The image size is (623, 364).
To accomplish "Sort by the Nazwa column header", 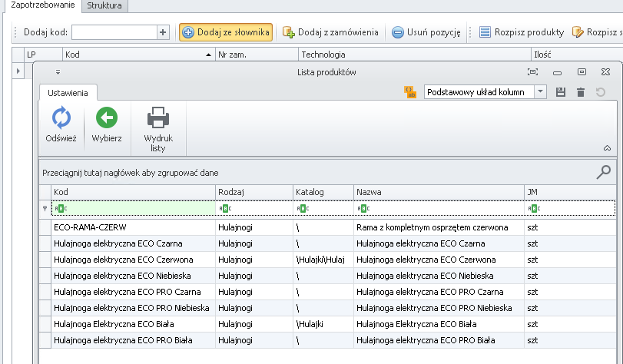I will [439, 192].
